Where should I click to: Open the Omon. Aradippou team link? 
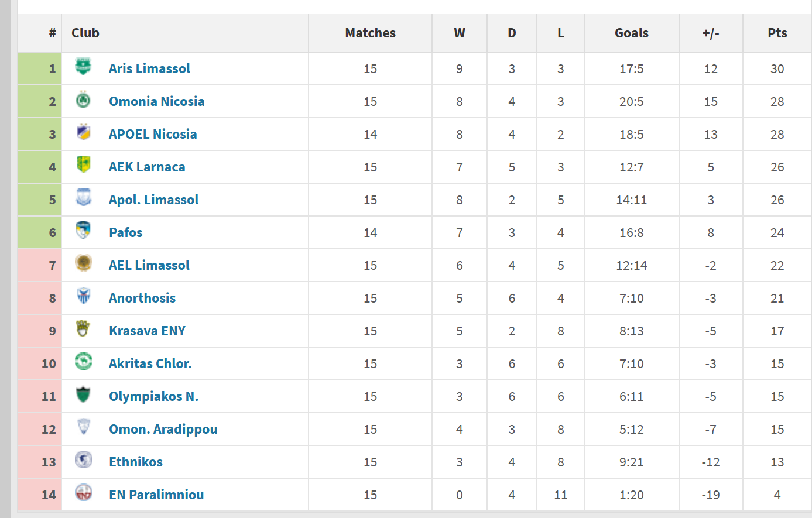(163, 429)
